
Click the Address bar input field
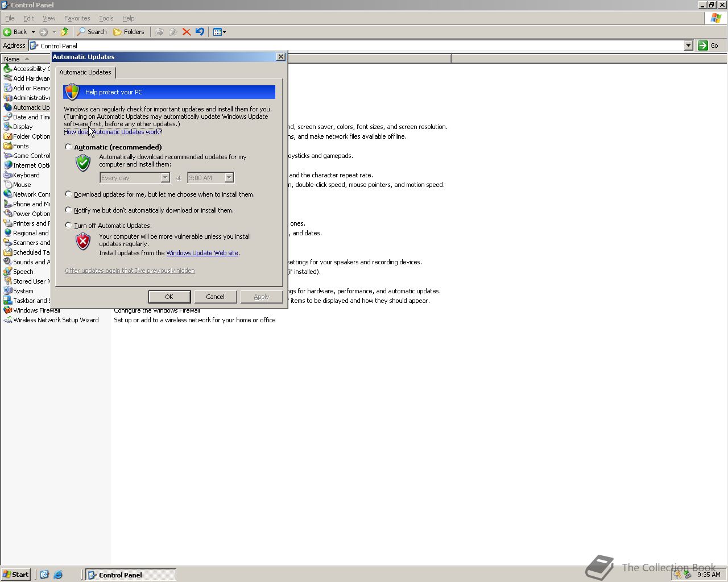(x=356, y=45)
